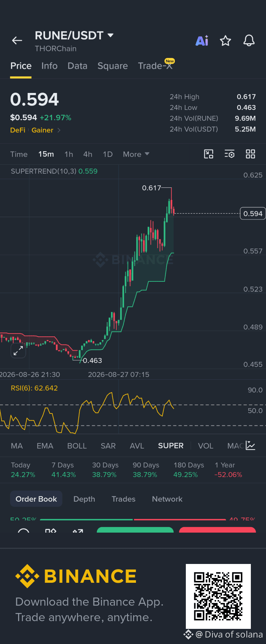Click the 30 Days 38.79% performance

click(x=105, y=470)
